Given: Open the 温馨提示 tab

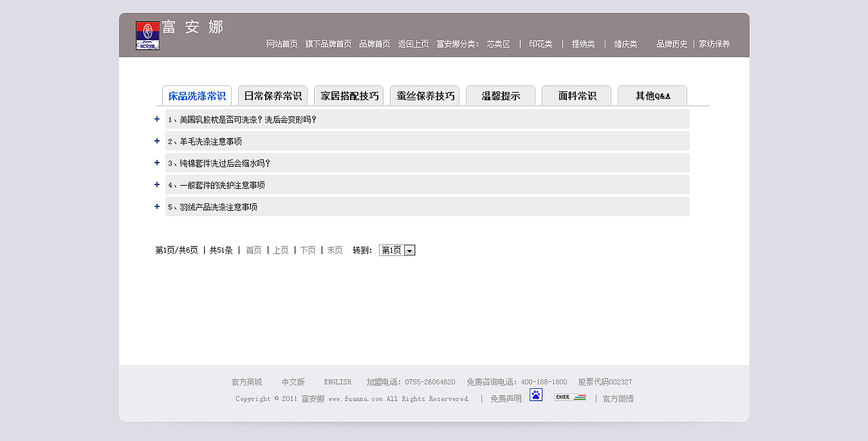Looking at the screenshot, I should [x=500, y=96].
